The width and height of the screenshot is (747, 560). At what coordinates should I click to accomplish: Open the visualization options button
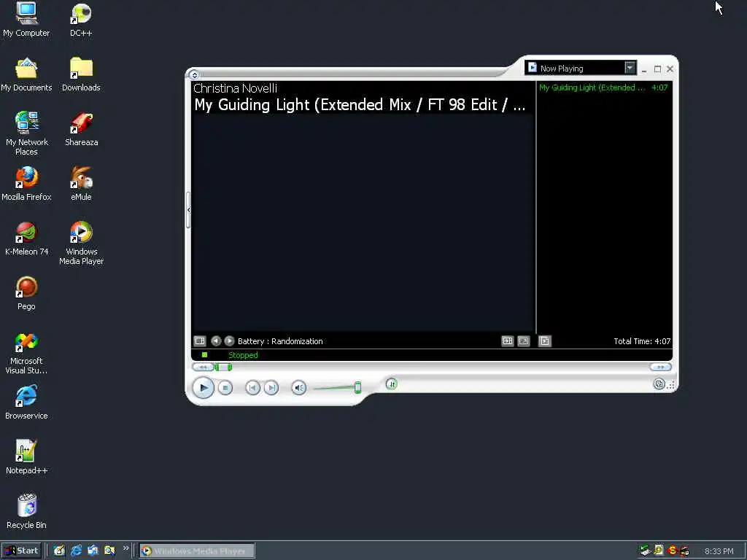pyautogui.click(x=200, y=341)
